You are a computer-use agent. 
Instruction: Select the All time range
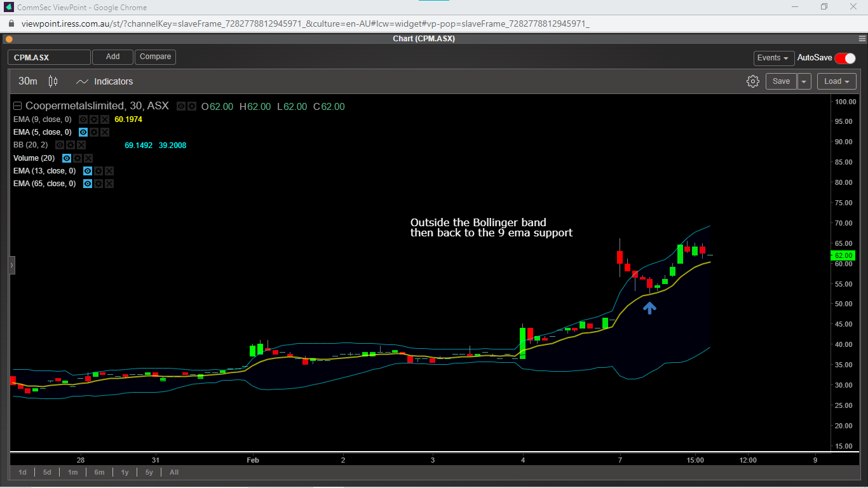[x=174, y=472]
